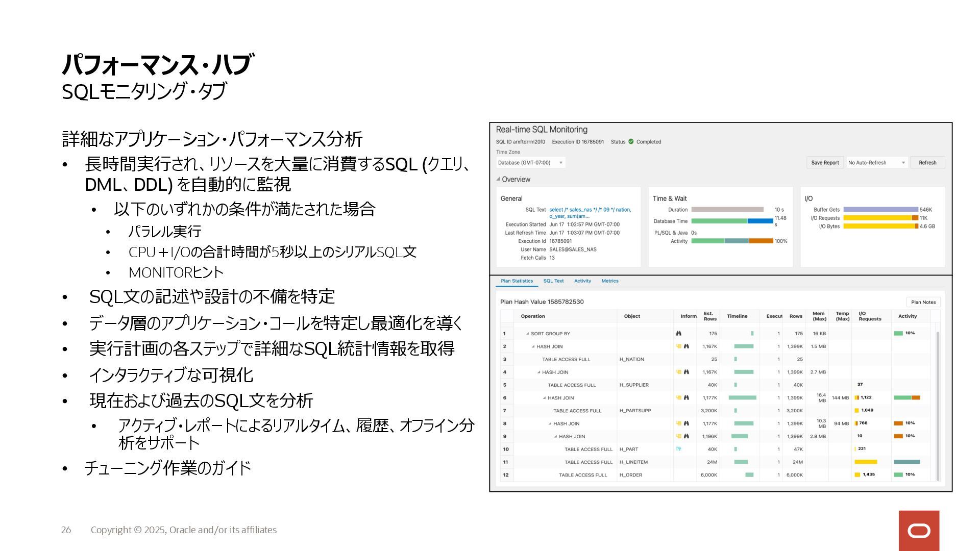This screenshot has height=551, width=980.
Task: Click the H_NATION object cell
Action: click(x=631, y=359)
